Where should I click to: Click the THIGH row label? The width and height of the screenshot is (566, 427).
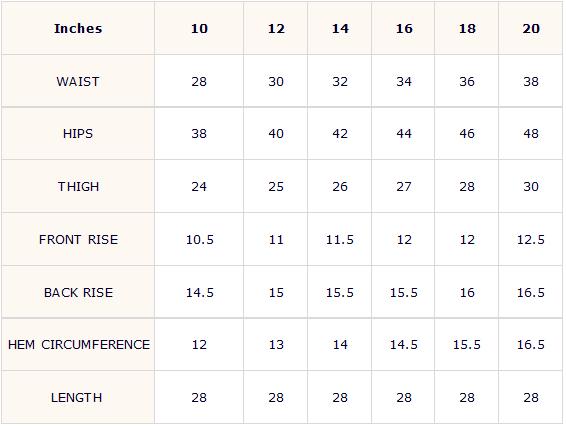point(78,186)
